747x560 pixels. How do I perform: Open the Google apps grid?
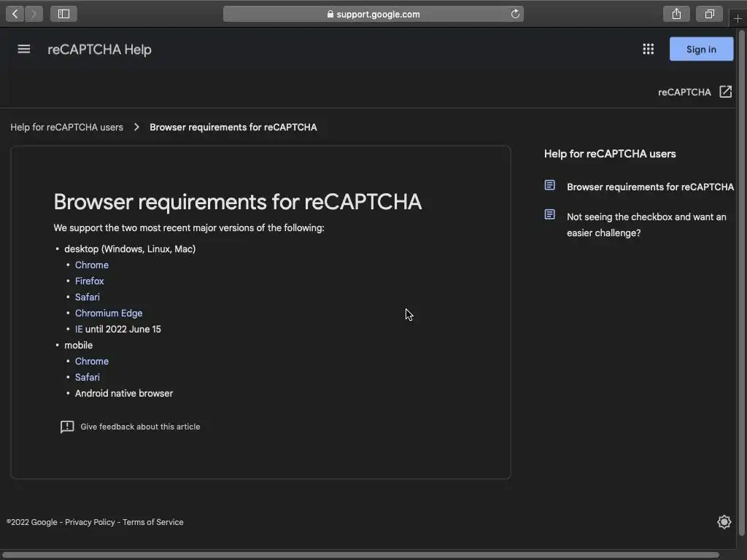(x=648, y=50)
